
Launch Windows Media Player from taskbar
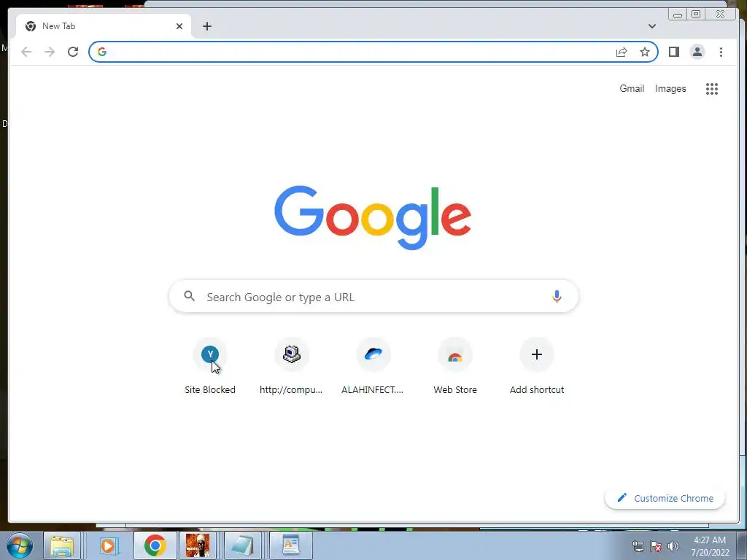coord(108,545)
